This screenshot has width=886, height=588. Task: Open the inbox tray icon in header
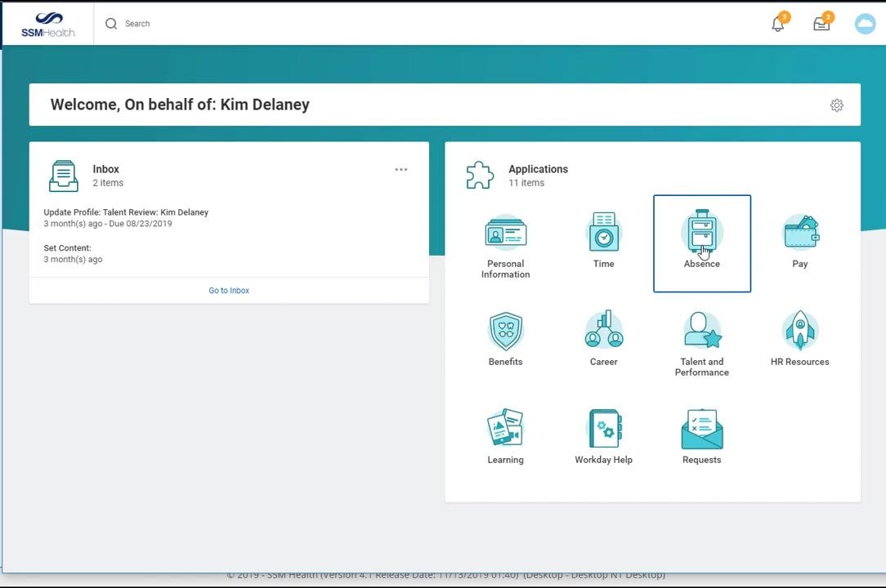coord(821,23)
